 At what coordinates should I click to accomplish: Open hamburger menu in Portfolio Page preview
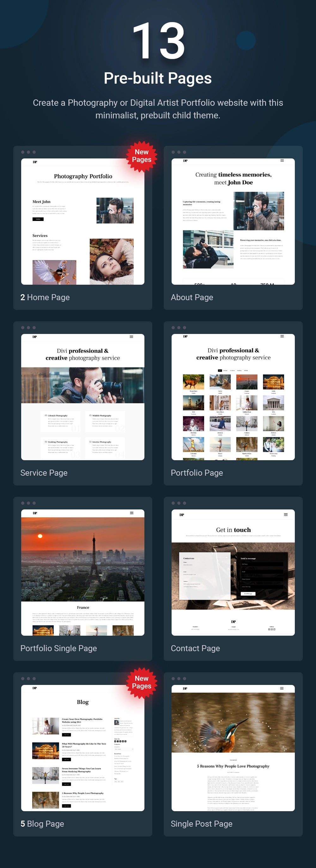[282, 336]
